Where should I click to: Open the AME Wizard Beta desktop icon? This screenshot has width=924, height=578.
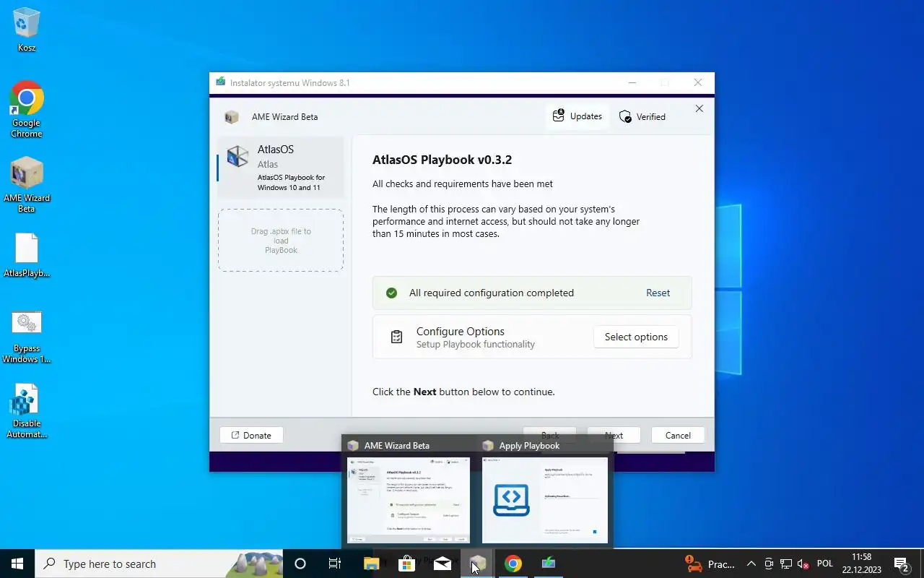27,185
